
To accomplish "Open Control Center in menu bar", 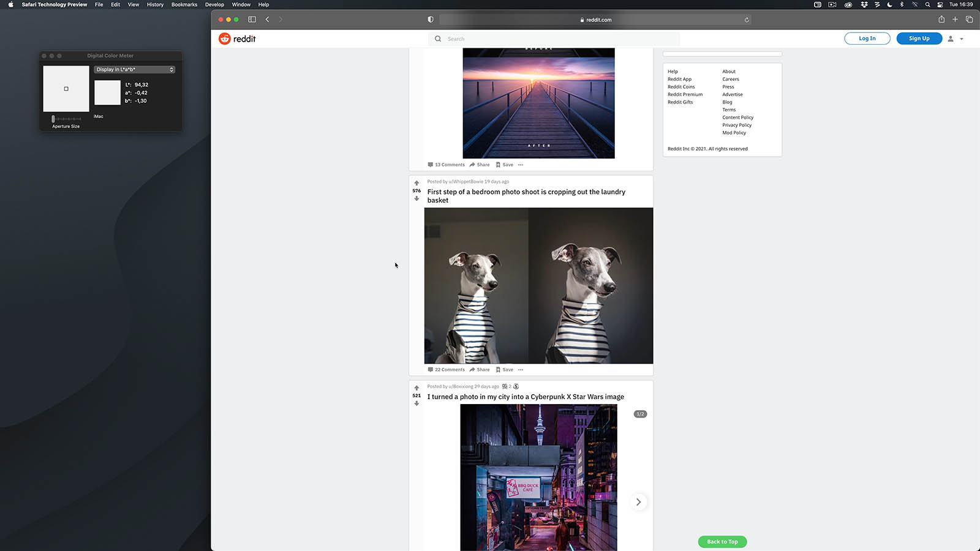I will (940, 4).
